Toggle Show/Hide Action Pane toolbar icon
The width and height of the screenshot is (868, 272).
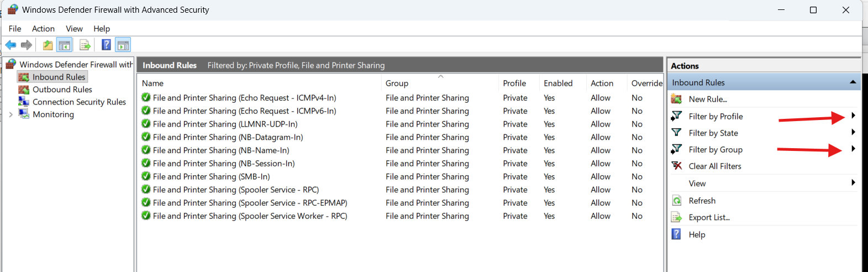[123, 45]
